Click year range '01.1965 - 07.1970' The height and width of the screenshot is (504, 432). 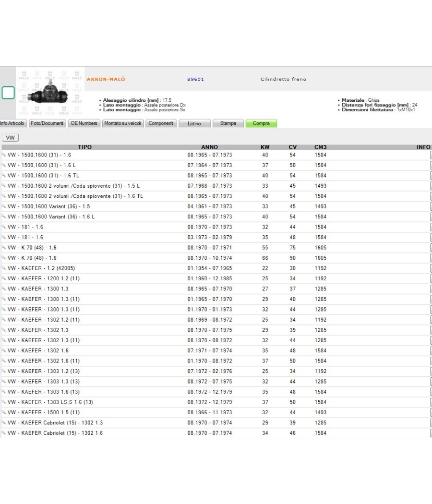click(x=210, y=299)
